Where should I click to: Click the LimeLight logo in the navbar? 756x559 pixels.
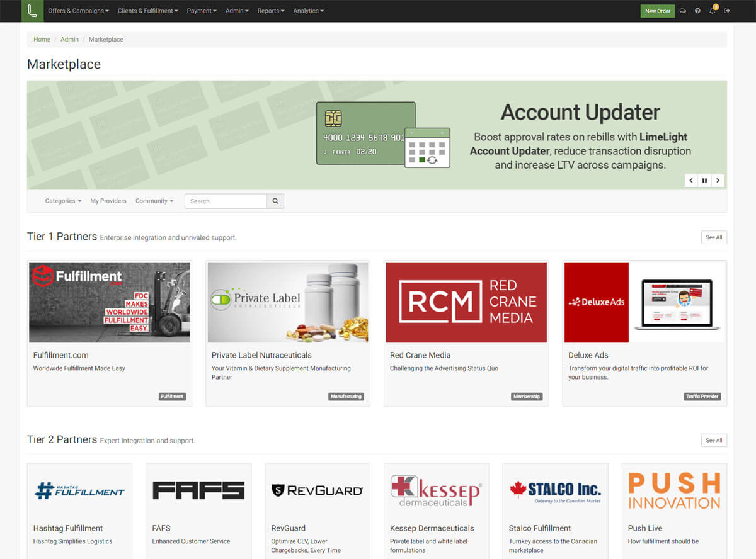coord(33,11)
